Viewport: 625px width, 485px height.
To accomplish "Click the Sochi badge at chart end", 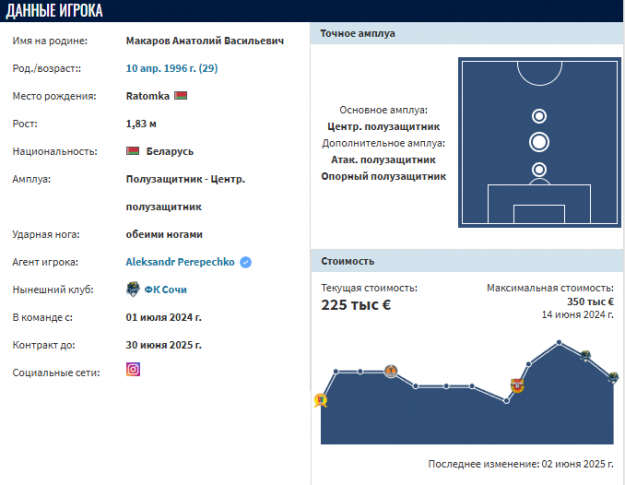I will click(x=613, y=377).
